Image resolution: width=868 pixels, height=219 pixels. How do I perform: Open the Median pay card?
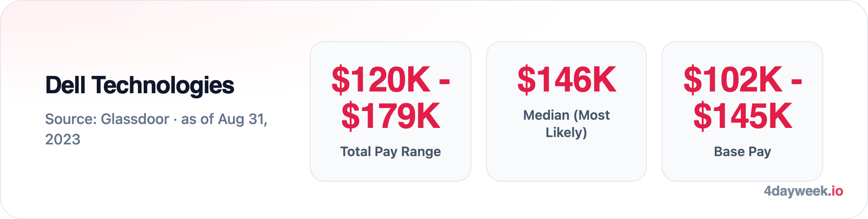pos(566,111)
